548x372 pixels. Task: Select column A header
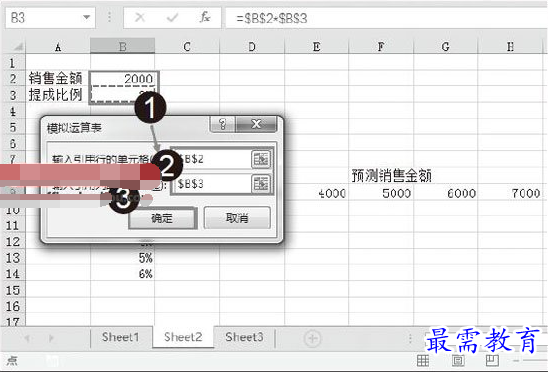coord(58,46)
